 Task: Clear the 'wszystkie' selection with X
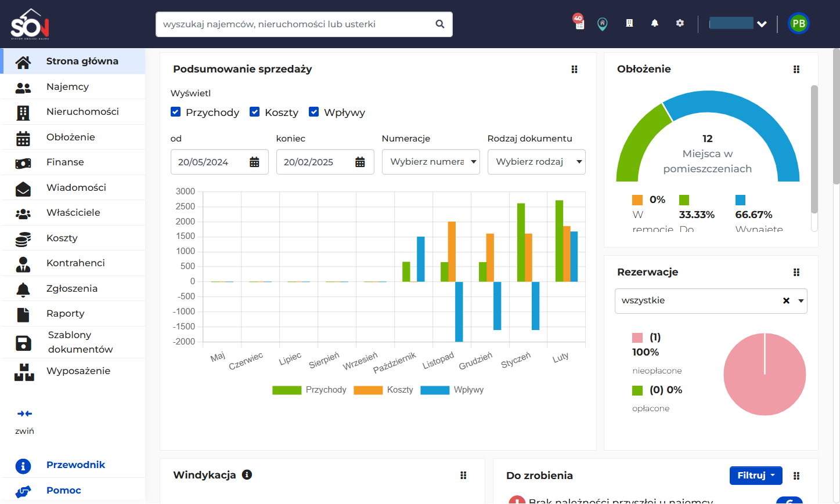click(786, 300)
